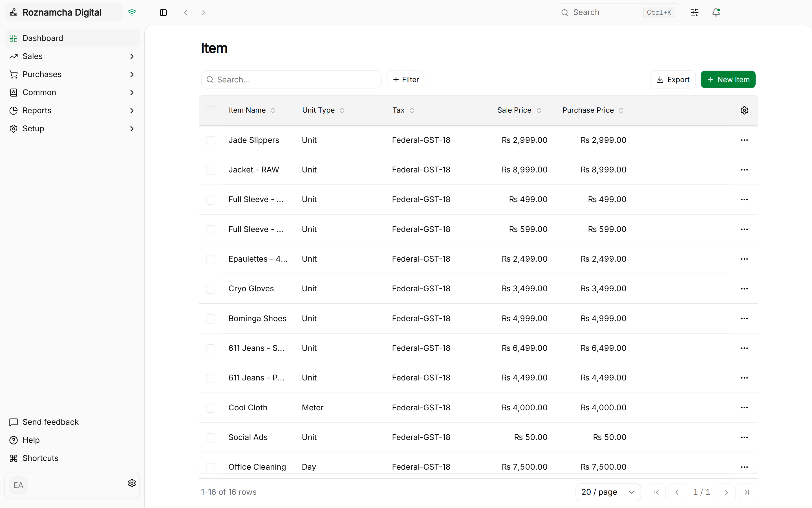Check the Jacket - RAW row
This screenshot has width=812, height=508.
(x=210, y=170)
